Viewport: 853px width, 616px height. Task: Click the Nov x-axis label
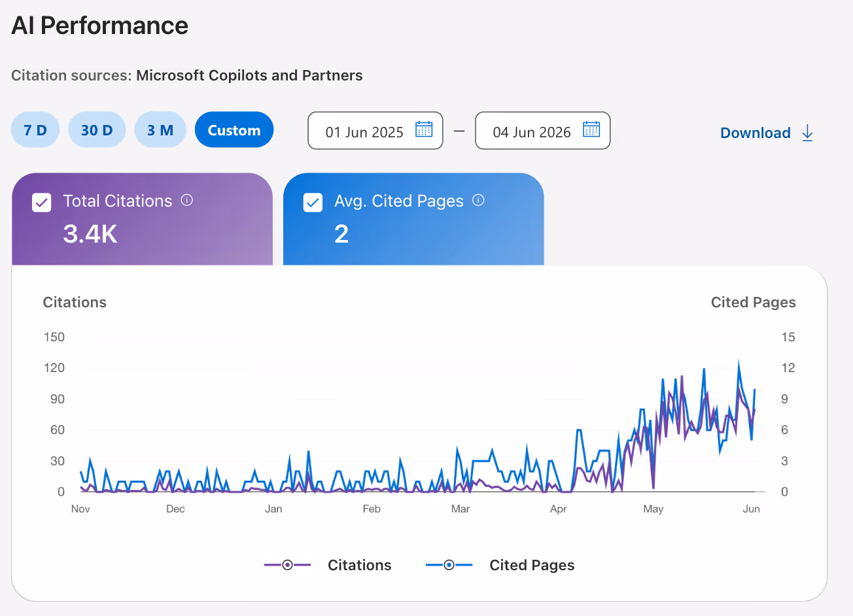(80, 509)
